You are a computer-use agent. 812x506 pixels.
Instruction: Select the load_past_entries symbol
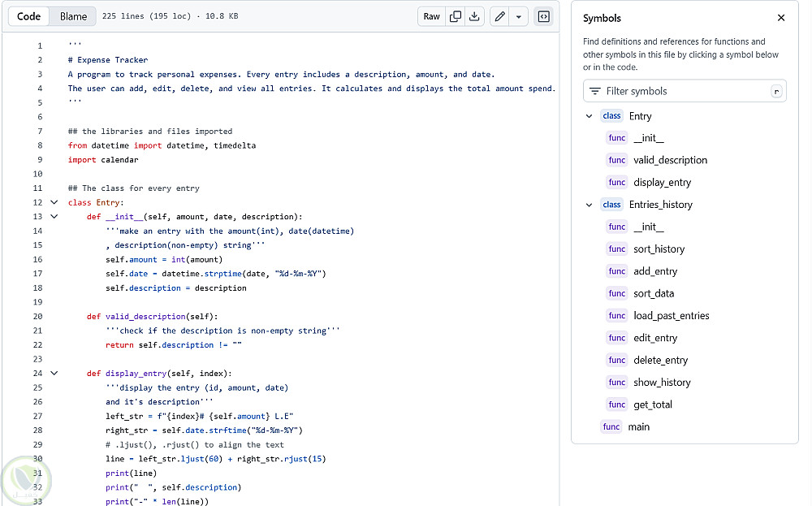(x=671, y=315)
